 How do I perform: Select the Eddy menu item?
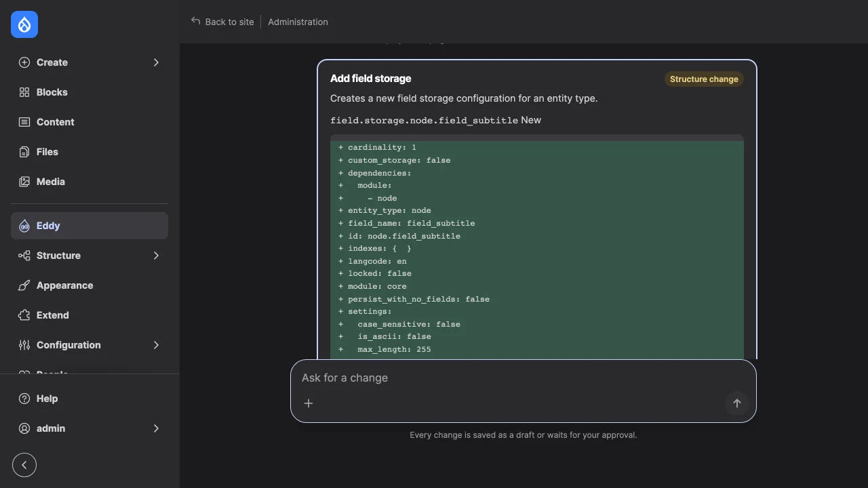90,226
